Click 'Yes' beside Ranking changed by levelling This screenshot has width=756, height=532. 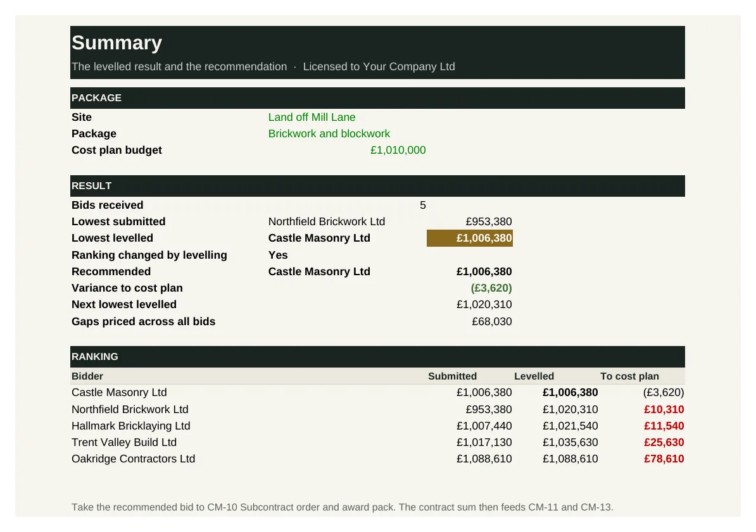point(278,255)
